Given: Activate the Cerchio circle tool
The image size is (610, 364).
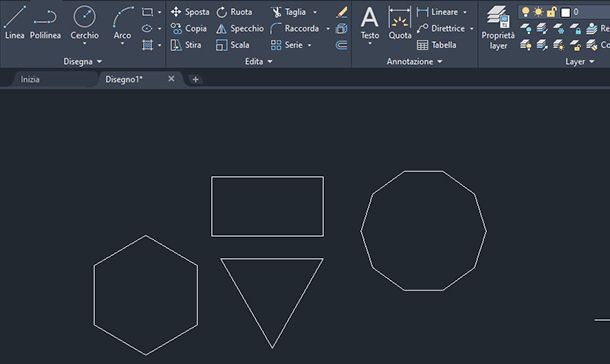Looking at the screenshot, I should tap(84, 22).
